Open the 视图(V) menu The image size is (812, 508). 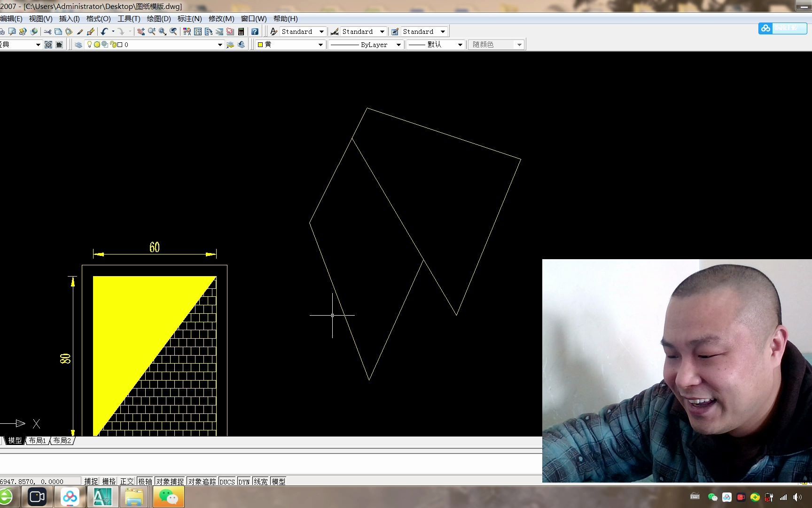(40, 19)
